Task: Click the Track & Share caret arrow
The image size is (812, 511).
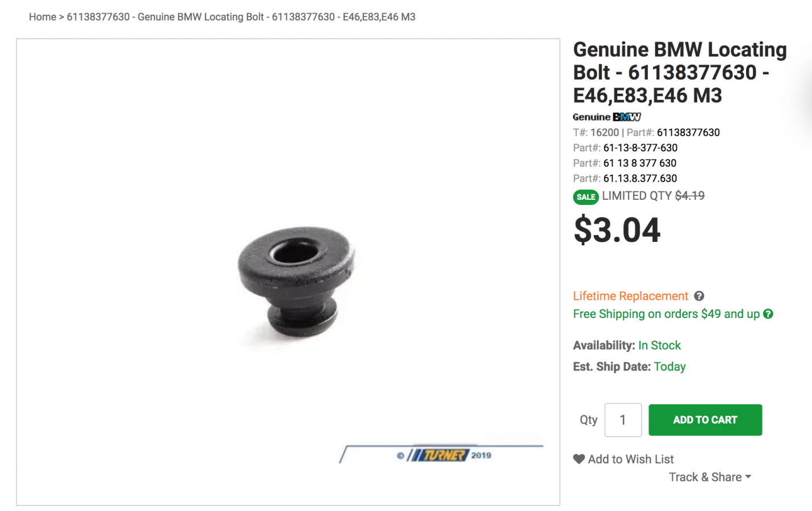Action: point(748,477)
